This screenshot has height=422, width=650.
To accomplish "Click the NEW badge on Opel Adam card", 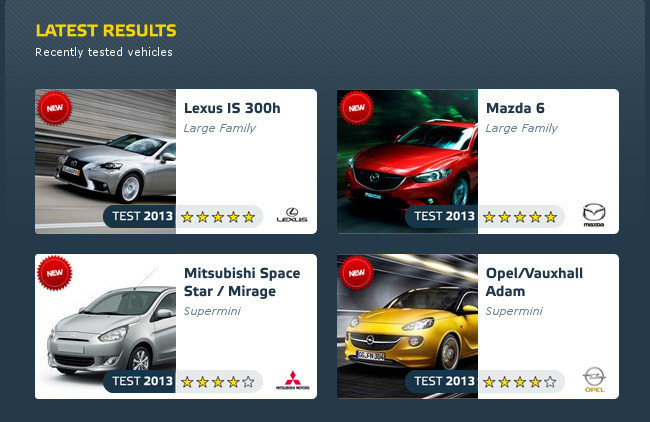I will point(357,273).
